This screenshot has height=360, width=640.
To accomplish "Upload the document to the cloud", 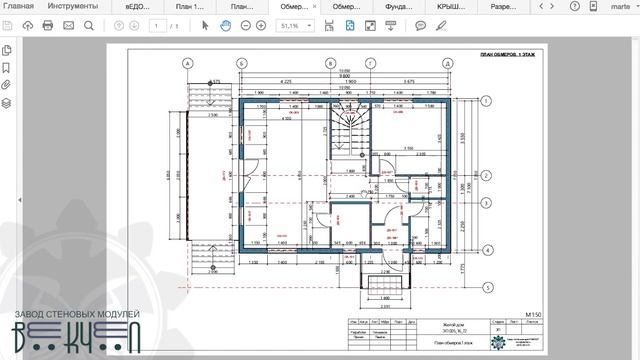I will point(27,26).
